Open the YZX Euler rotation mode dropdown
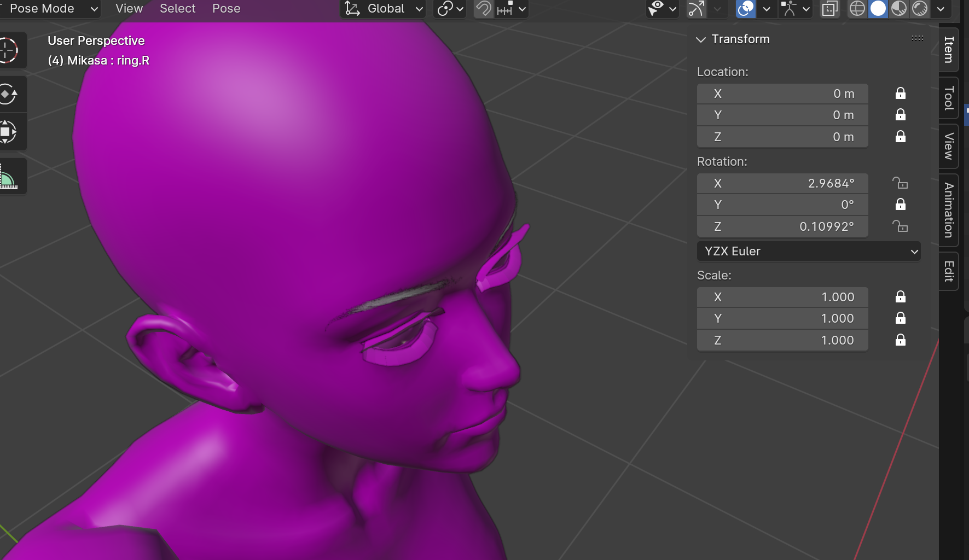 coord(808,251)
